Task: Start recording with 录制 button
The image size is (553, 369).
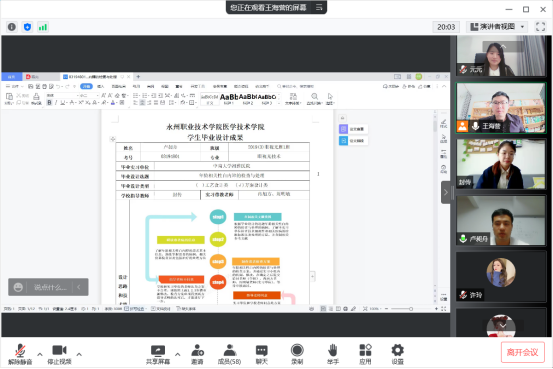Action: (x=297, y=354)
